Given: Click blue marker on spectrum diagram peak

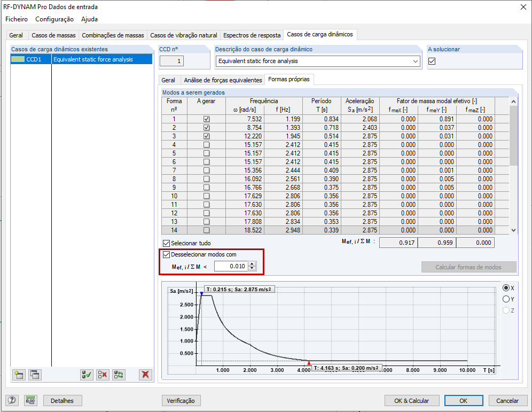Looking at the screenshot, I should point(201,293).
